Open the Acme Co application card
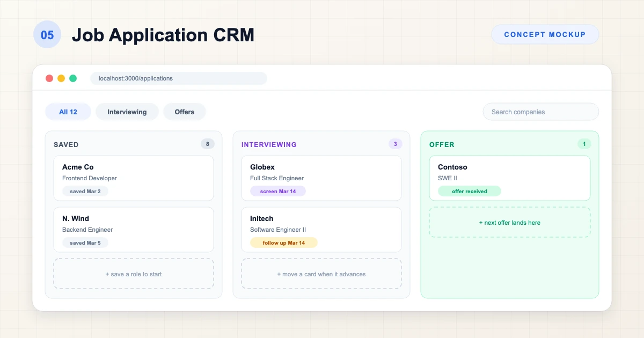The width and height of the screenshot is (644, 338). 134,178
